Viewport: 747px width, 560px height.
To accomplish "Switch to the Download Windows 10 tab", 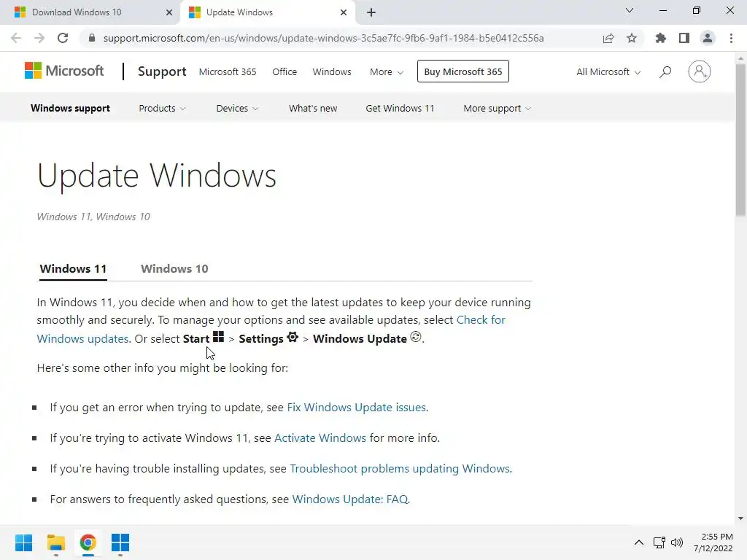I will point(90,12).
